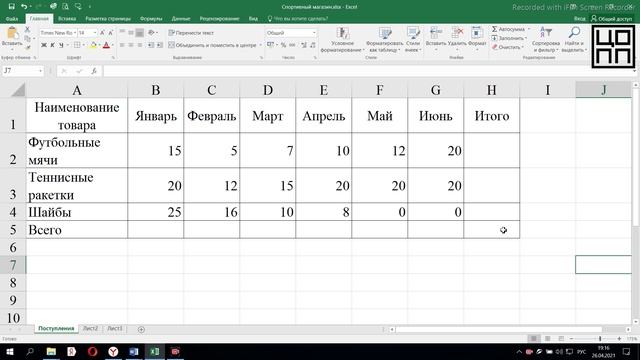Center cell text horizontally
640x360 pixels.
click(131, 45)
